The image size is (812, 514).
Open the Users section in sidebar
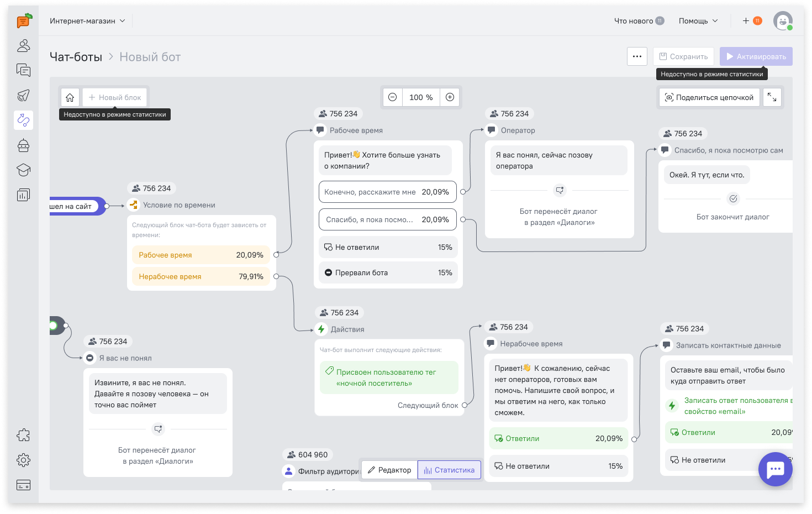click(x=23, y=45)
